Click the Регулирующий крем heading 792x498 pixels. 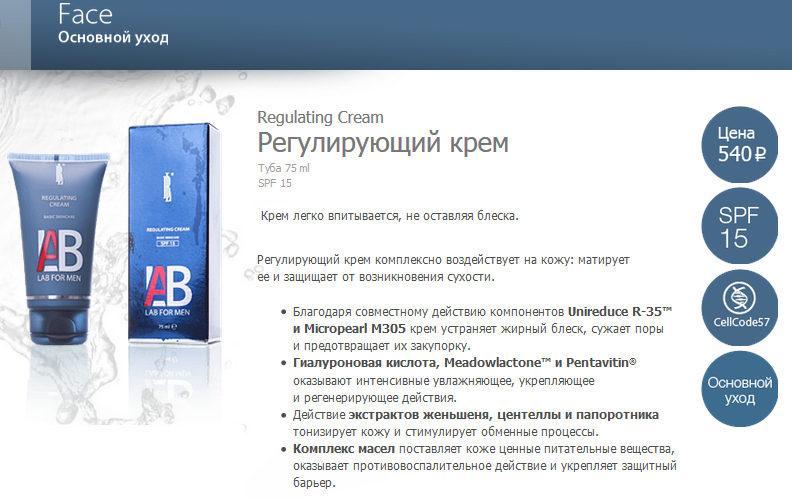pos(383,142)
